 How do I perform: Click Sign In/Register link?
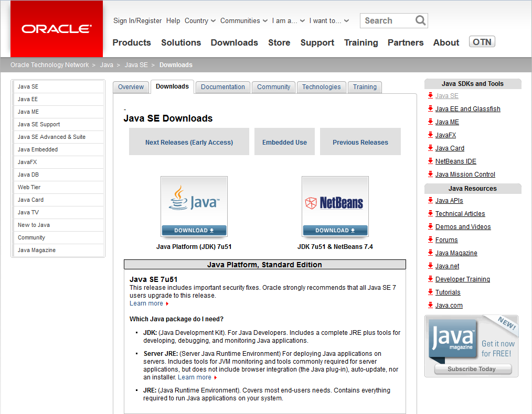[137, 21]
